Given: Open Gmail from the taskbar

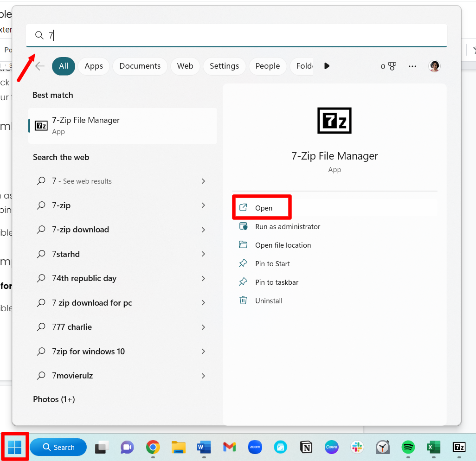Looking at the screenshot, I should (230, 447).
